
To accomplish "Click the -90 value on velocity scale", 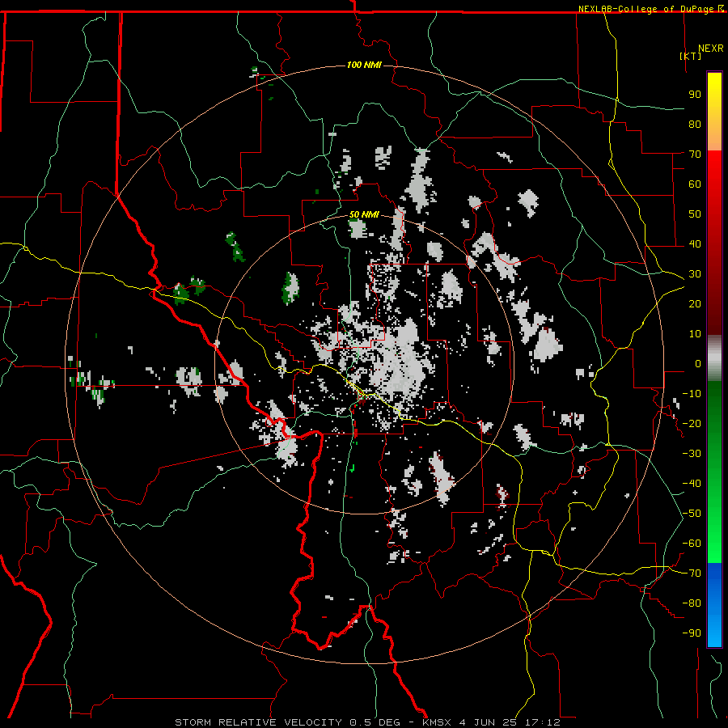I will click(692, 633).
